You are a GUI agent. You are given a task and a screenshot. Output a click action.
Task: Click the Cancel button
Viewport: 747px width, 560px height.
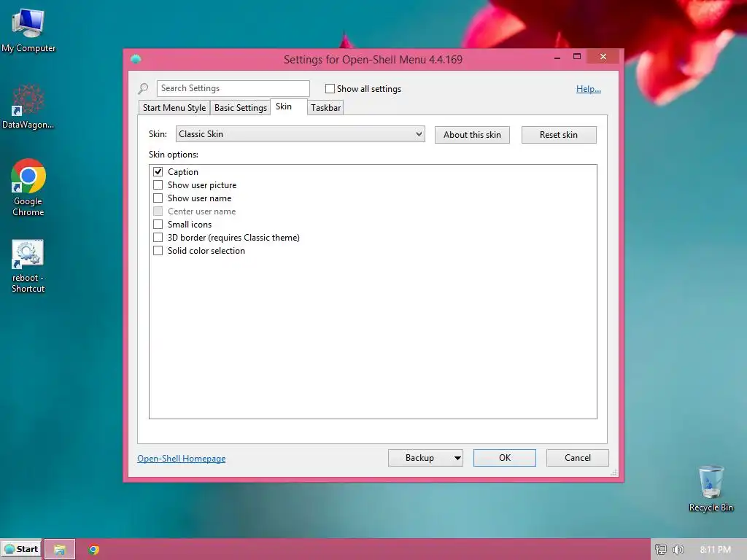[578, 458]
